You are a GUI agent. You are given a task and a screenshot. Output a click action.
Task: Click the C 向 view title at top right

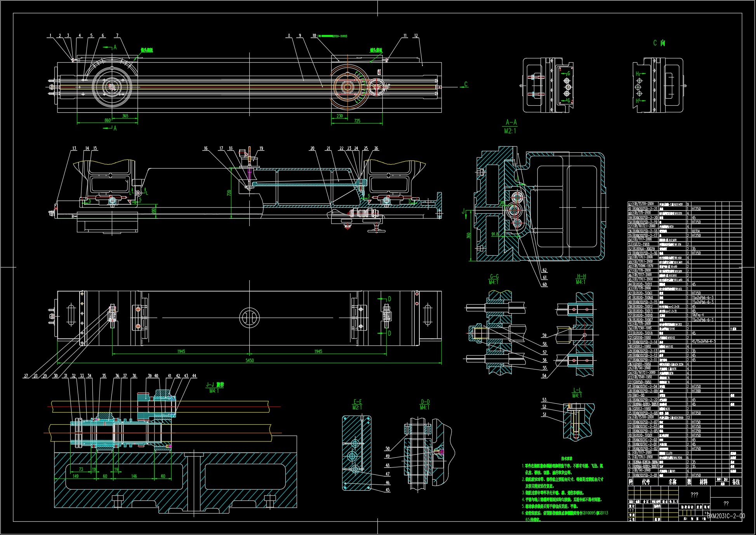click(658, 43)
